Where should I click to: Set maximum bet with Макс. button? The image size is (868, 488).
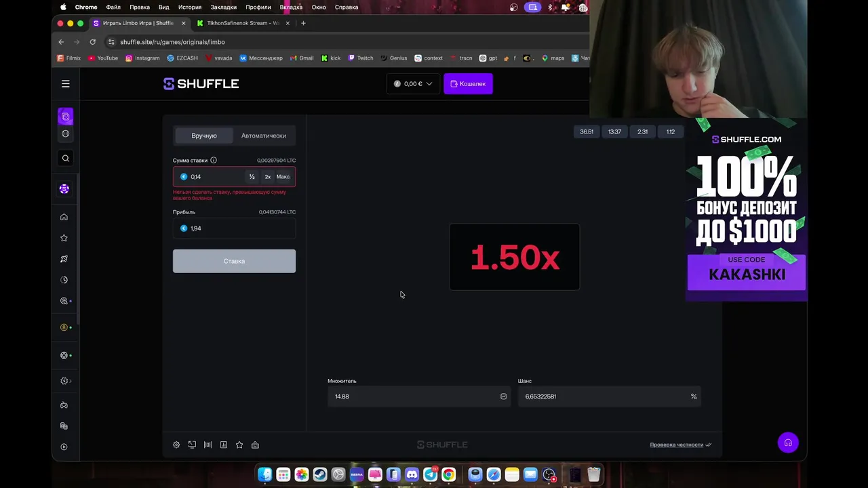283,177
